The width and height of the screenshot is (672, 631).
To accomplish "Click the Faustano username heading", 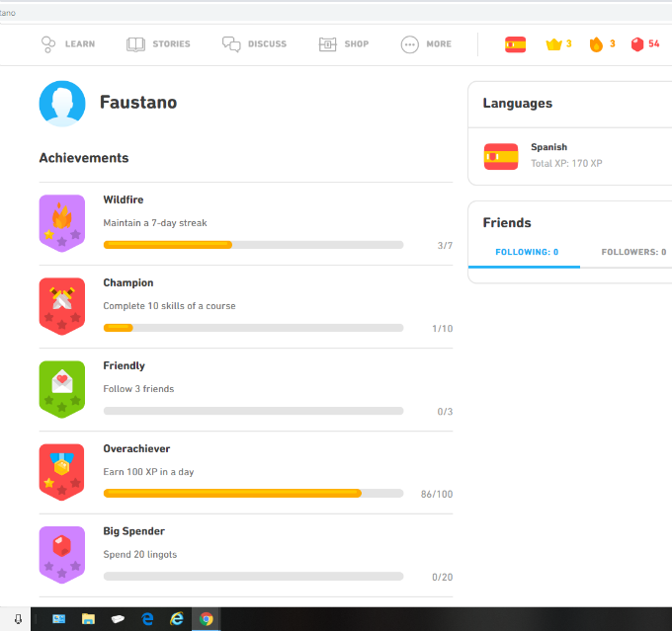I will pyautogui.click(x=138, y=103).
